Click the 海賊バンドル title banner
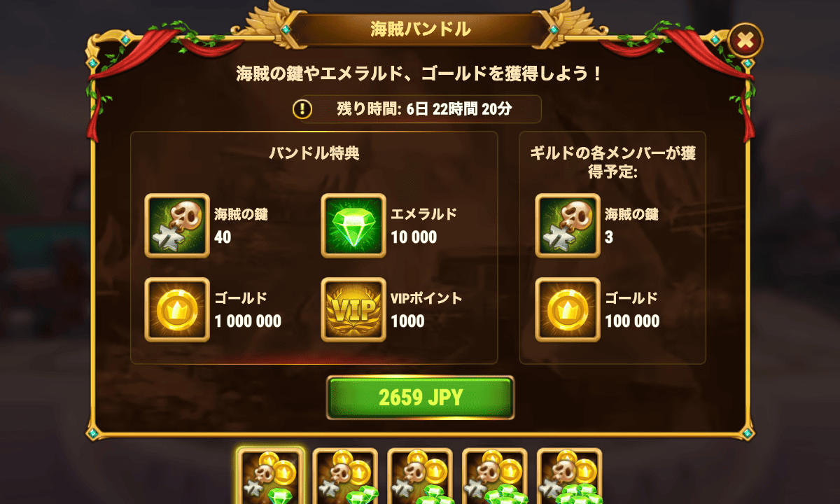The height and width of the screenshot is (504, 840). point(420,29)
